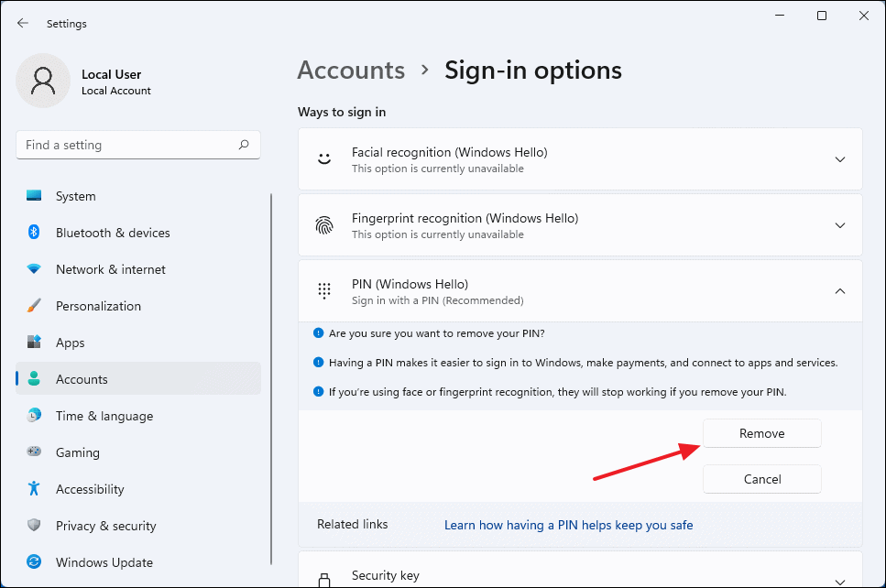Click the back arrow at top left

tap(22, 23)
